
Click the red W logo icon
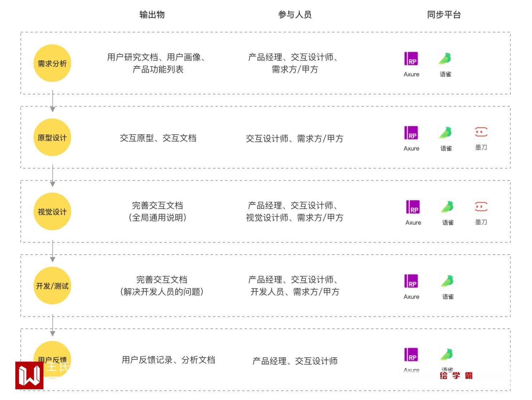click(29, 375)
